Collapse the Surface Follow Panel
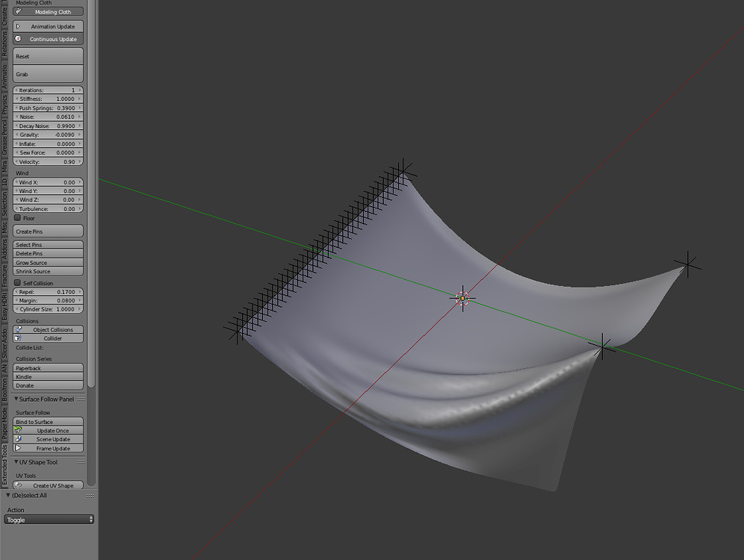The image size is (744, 560). [x=16, y=399]
